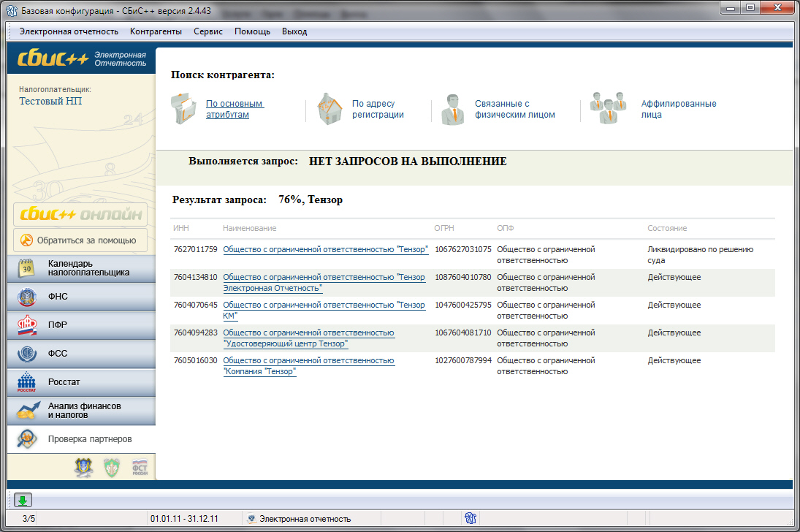800x532 pixels.
Task: Click INN cell 7605016030
Action: click(x=195, y=360)
